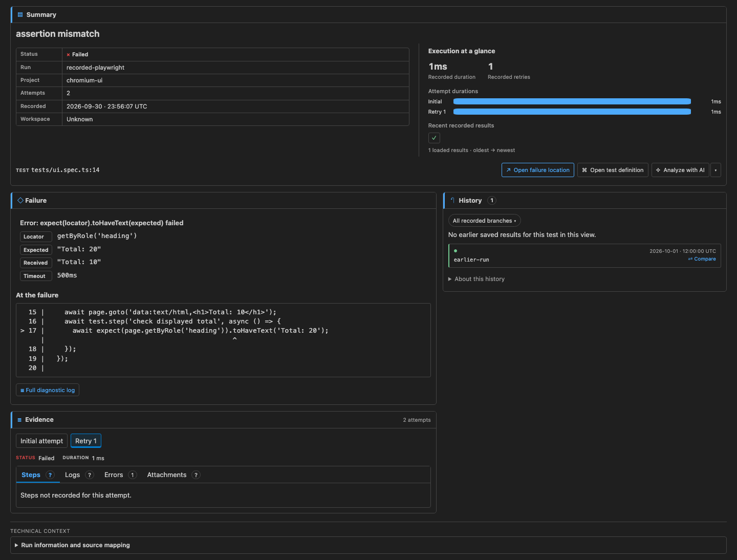Click the help badge next to Attachments
737x560 pixels.
pyautogui.click(x=196, y=475)
